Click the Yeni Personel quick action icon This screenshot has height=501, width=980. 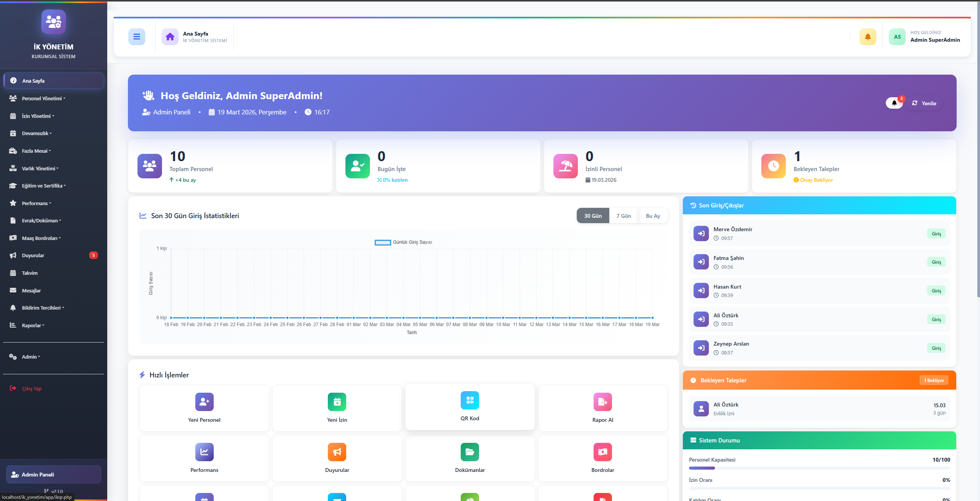point(204,402)
